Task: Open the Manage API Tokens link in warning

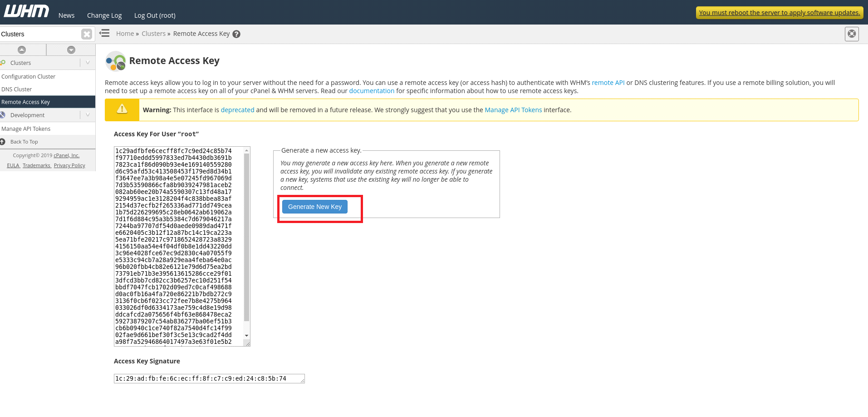Action: pos(513,110)
